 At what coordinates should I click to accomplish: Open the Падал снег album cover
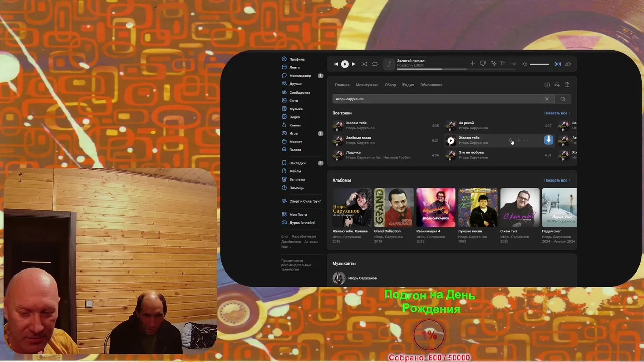point(559,208)
